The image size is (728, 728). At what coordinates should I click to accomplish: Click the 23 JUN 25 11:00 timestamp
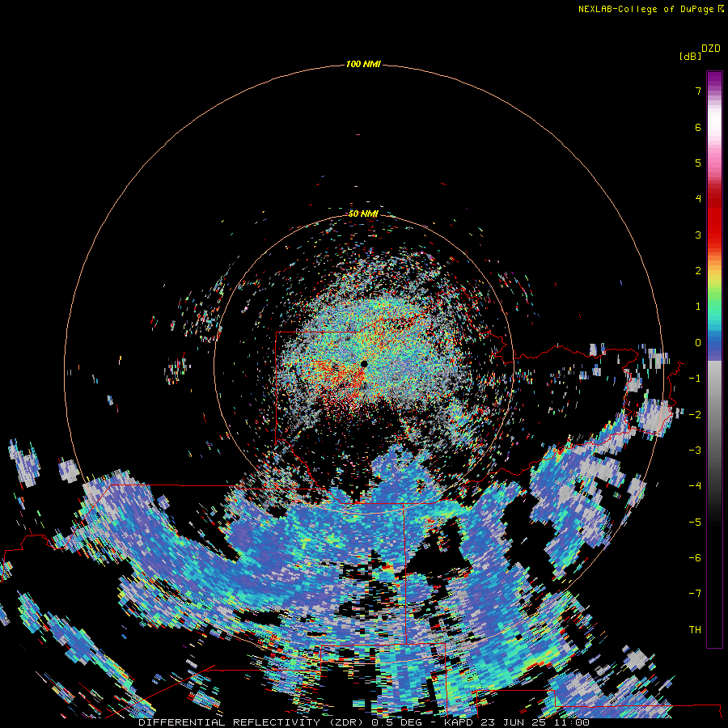pos(535,722)
